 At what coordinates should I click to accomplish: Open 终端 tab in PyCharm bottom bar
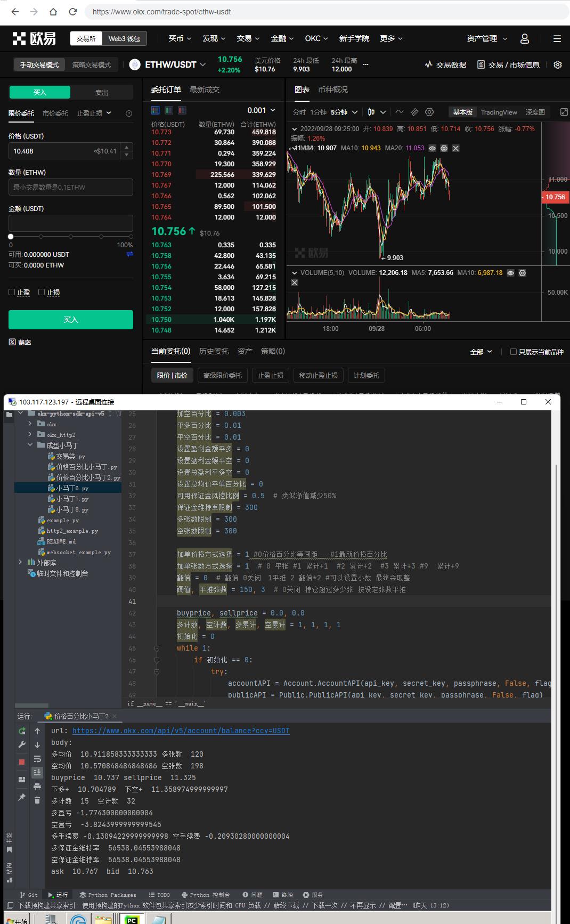pos(283,895)
